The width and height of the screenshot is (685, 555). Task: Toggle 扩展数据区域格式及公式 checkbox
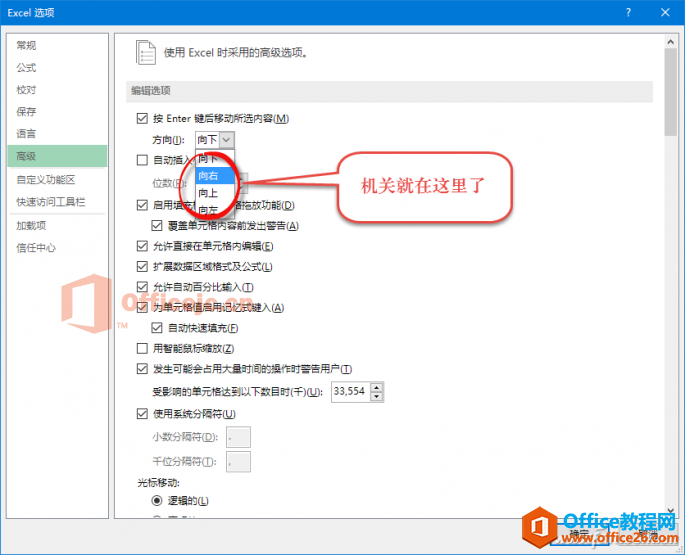point(142,266)
